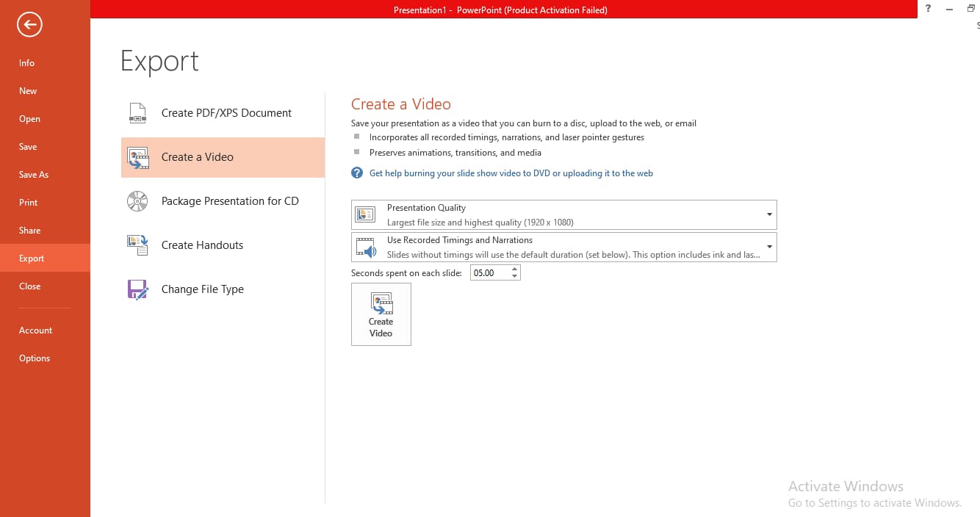Open the Print page
This screenshot has height=517, width=980.
tap(29, 203)
